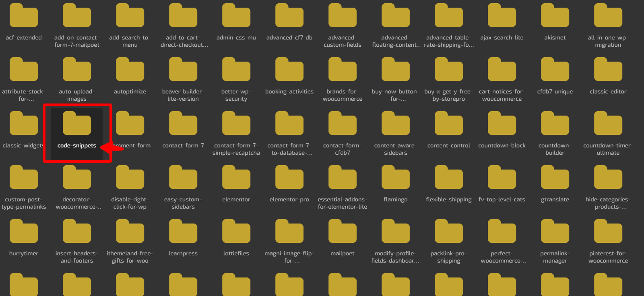Viewport: 644px width, 296px height.
Task: Open the countdown-builder folder
Action: click(x=555, y=123)
